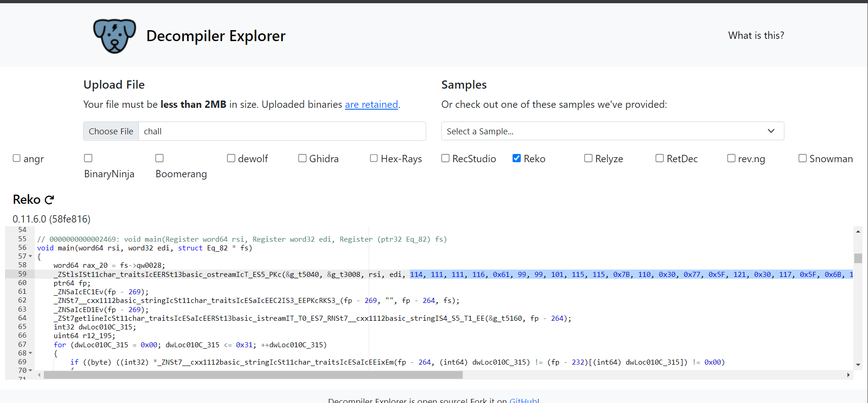This screenshot has height=403, width=868.
Task: Enable the Hex-Rays checkbox
Action: 374,158
